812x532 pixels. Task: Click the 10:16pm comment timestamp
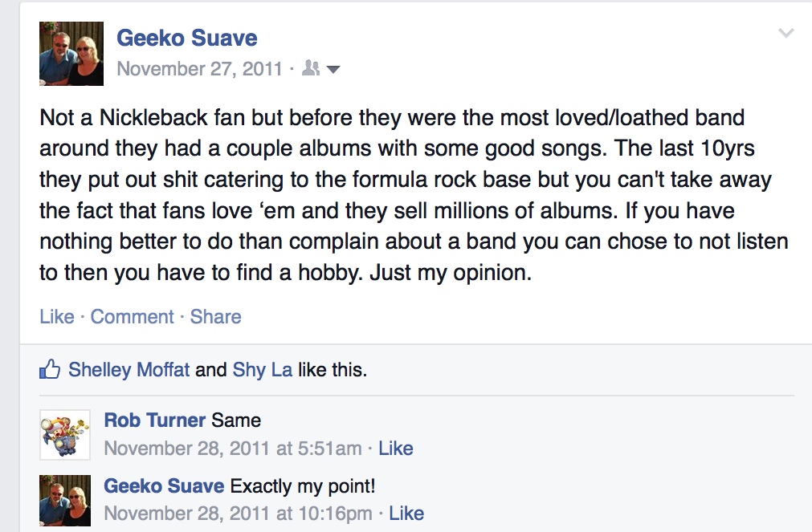coord(238,513)
